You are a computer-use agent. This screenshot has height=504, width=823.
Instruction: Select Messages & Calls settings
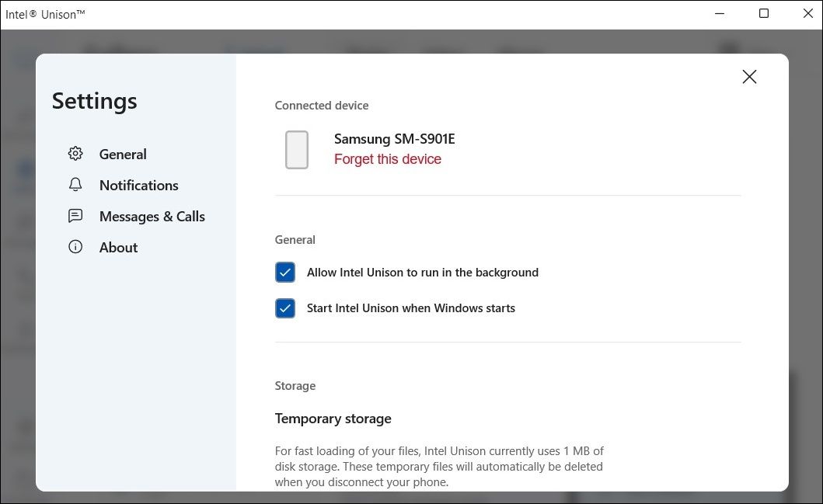pyautogui.click(x=152, y=217)
